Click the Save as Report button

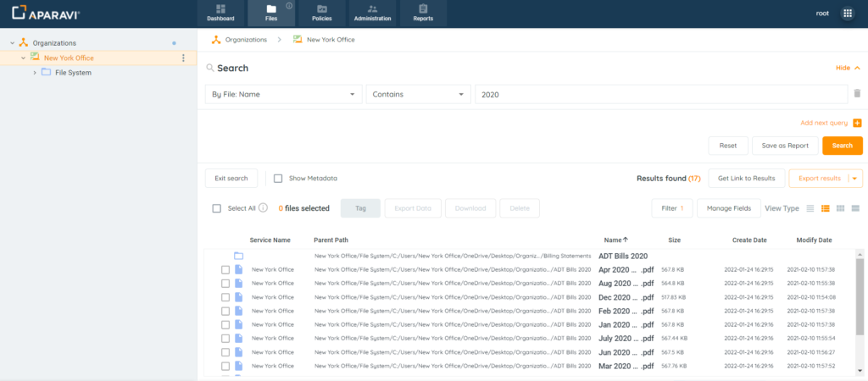click(785, 146)
